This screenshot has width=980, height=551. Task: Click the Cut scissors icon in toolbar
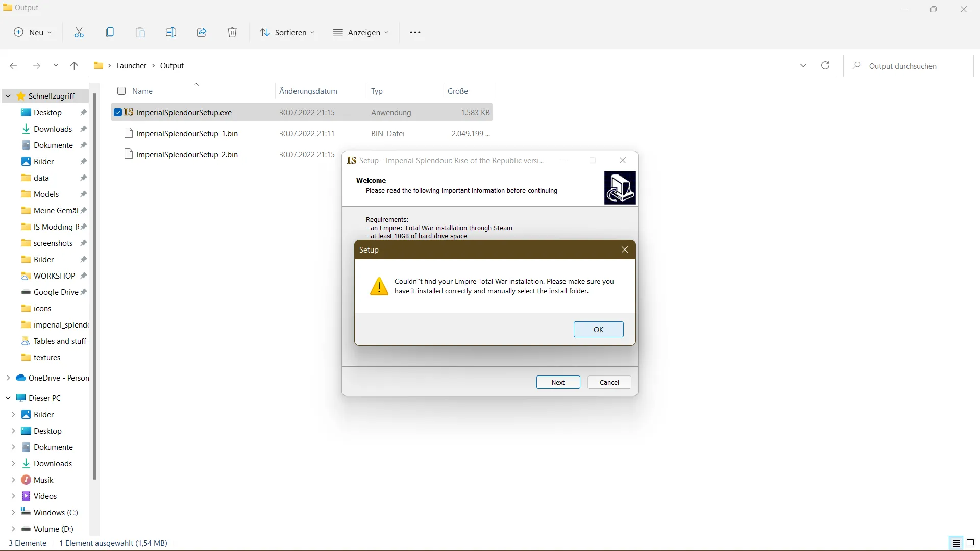click(79, 32)
